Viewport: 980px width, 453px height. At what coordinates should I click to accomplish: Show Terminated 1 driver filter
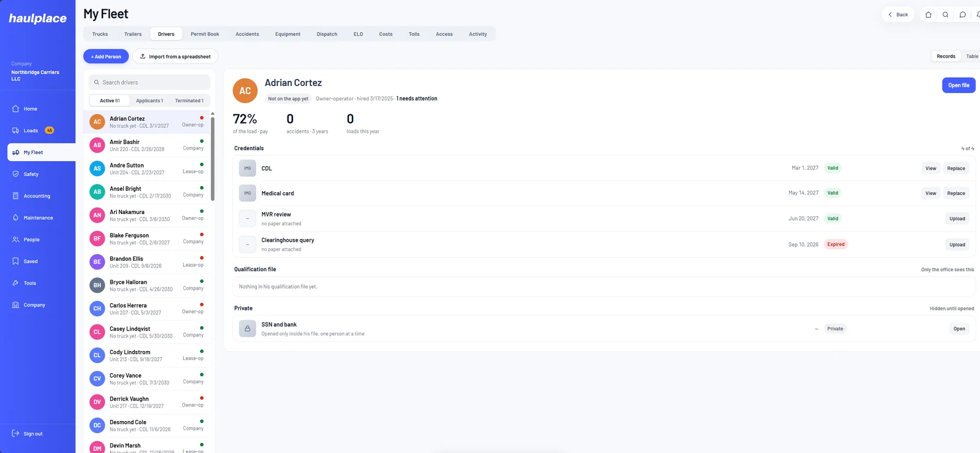pos(189,101)
